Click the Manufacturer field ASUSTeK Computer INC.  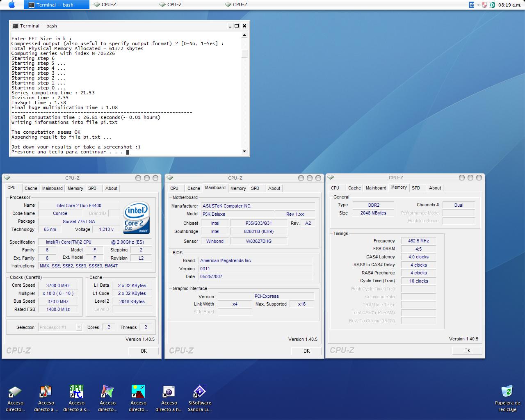pyautogui.click(x=258, y=206)
